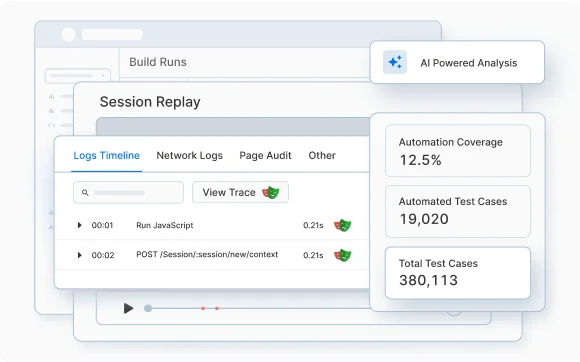Open the Network Logs tab
The image size is (580, 362).
coord(189,155)
